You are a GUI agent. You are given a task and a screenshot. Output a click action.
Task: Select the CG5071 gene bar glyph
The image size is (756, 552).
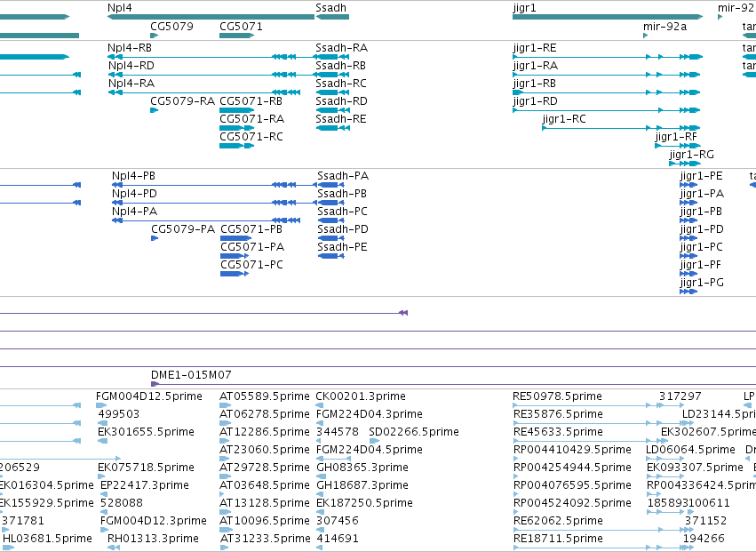236,36
